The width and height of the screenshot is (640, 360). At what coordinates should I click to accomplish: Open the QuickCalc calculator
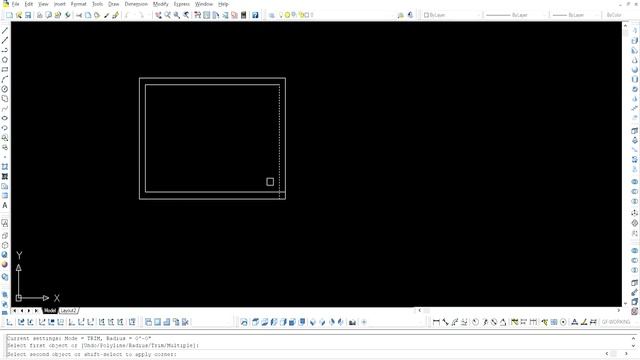click(x=244, y=15)
